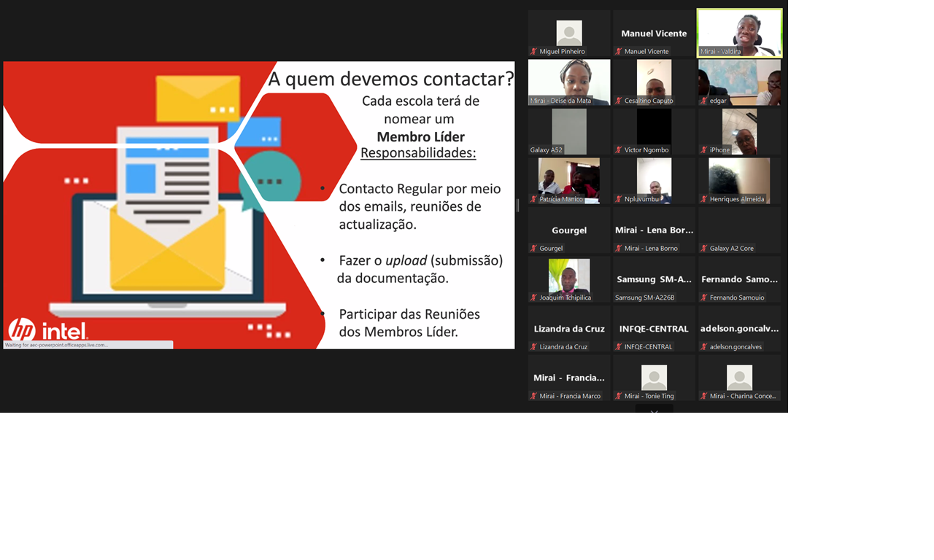Screen dimensions: 934x560
Task: Click the 'Waiting for aec-powerpoint' status bar
Action: [x=88, y=345]
